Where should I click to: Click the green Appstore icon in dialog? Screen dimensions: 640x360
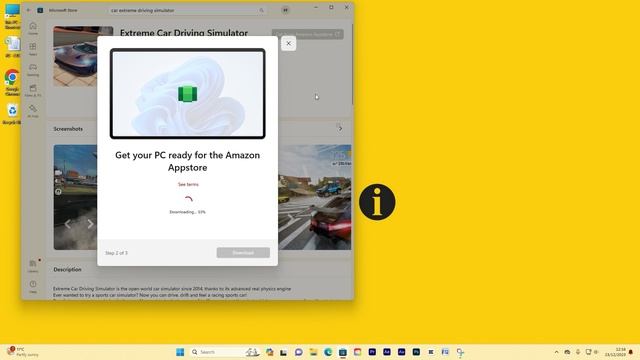[x=188, y=94]
